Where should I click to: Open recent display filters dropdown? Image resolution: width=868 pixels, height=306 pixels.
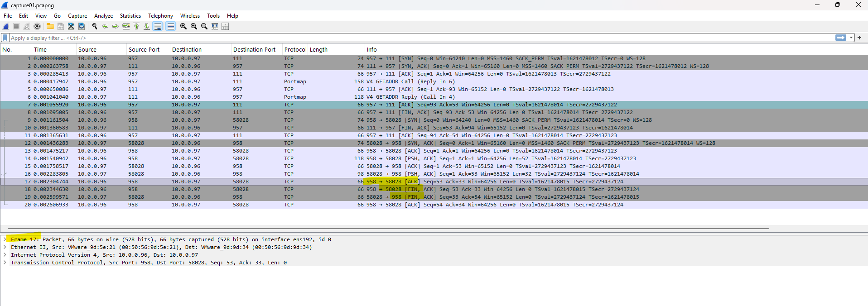[x=851, y=38]
